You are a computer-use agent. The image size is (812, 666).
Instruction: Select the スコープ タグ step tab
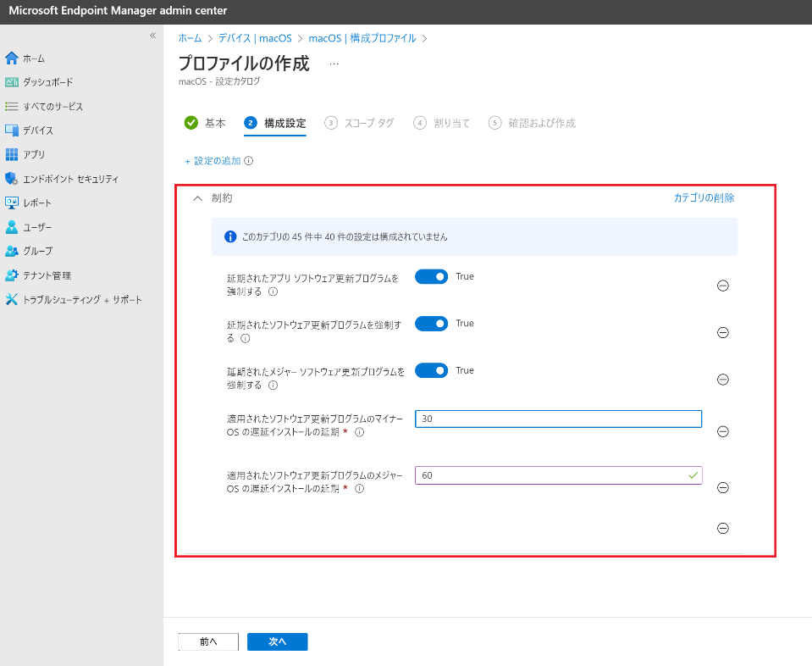click(359, 123)
